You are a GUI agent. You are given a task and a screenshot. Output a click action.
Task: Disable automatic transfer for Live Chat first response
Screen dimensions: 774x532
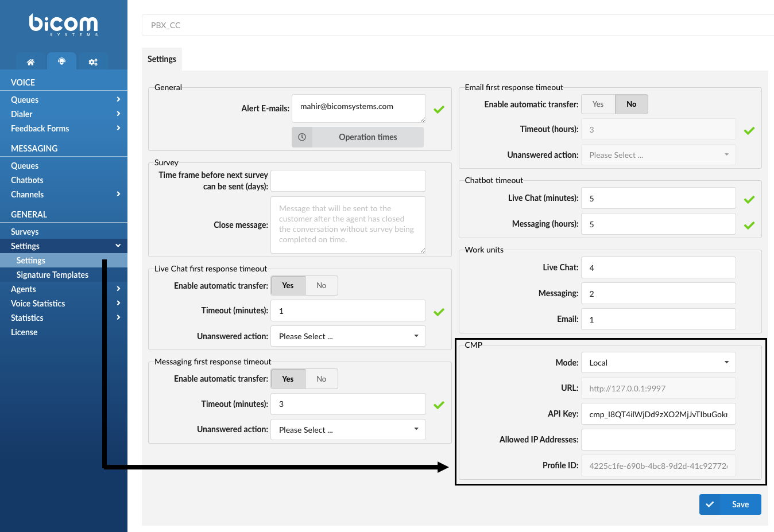[321, 285]
